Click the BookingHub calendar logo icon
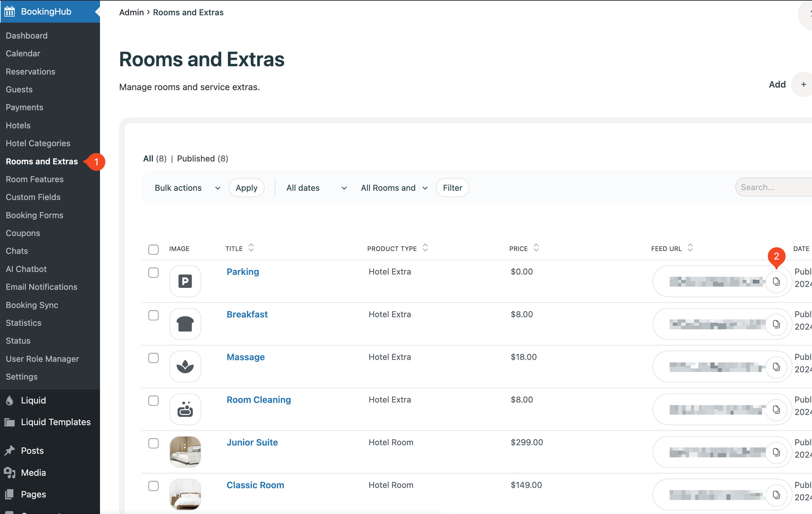Viewport: 812px width, 514px height. pos(10,11)
